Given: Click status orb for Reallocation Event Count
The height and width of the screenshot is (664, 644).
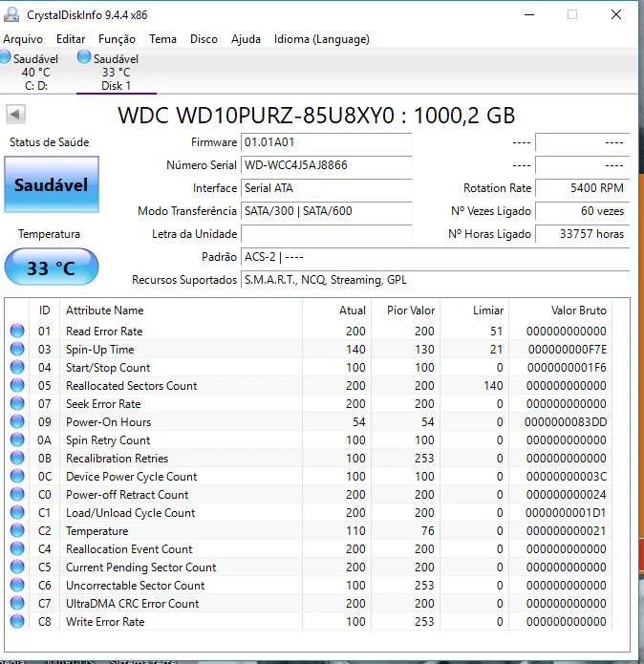Looking at the screenshot, I should (17, 548).
